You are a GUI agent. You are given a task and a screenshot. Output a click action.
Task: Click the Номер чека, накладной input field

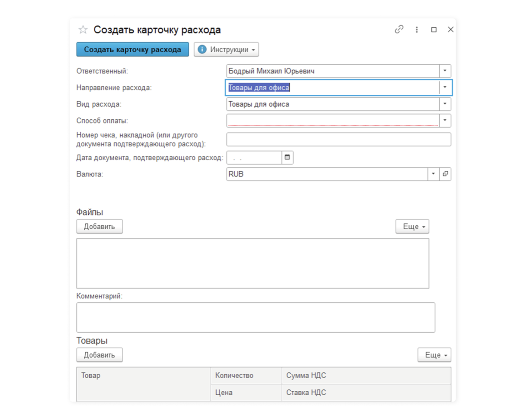click(x=339, y=139)
